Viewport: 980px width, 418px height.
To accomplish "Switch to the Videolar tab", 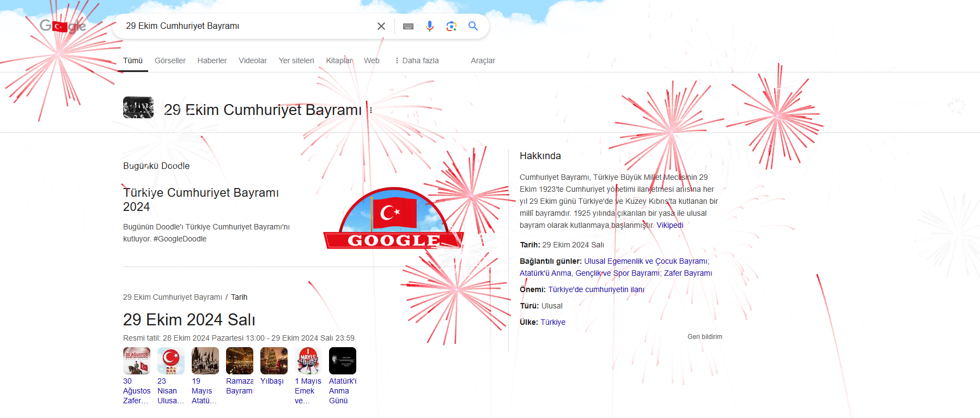I will (253, 60).
